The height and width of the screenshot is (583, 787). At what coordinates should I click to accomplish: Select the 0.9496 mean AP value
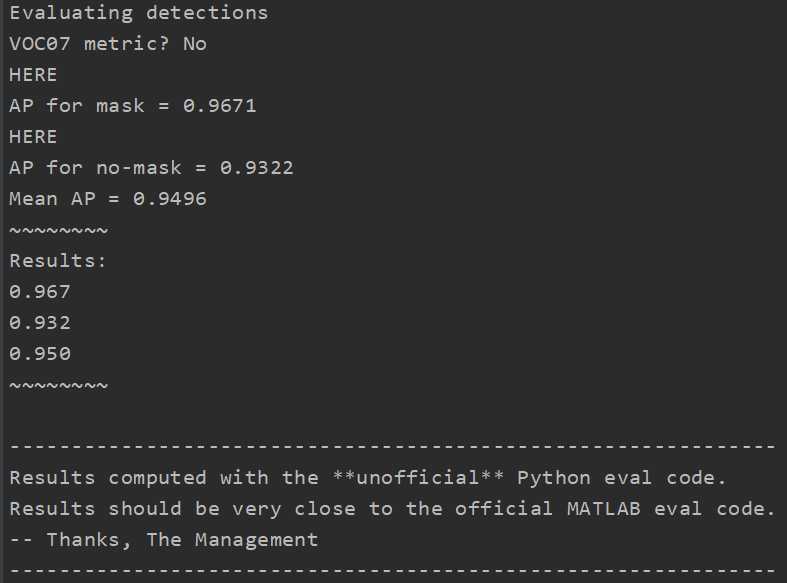[x=170, y=198]
